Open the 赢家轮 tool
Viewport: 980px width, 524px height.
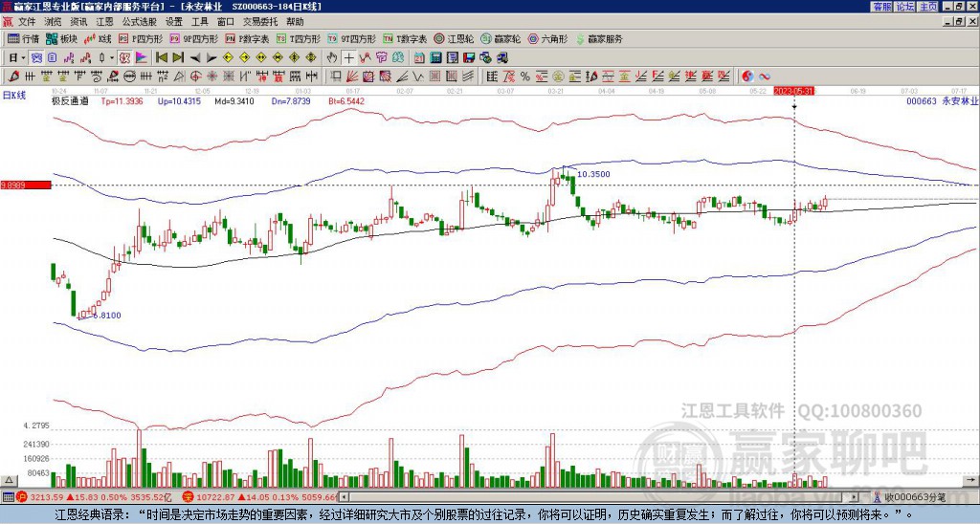point(501,38)
